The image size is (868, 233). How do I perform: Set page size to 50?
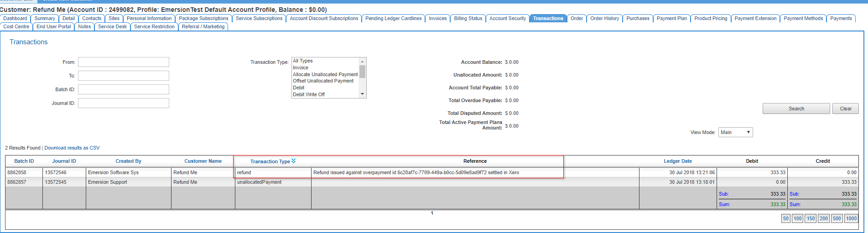pos(785,218)
